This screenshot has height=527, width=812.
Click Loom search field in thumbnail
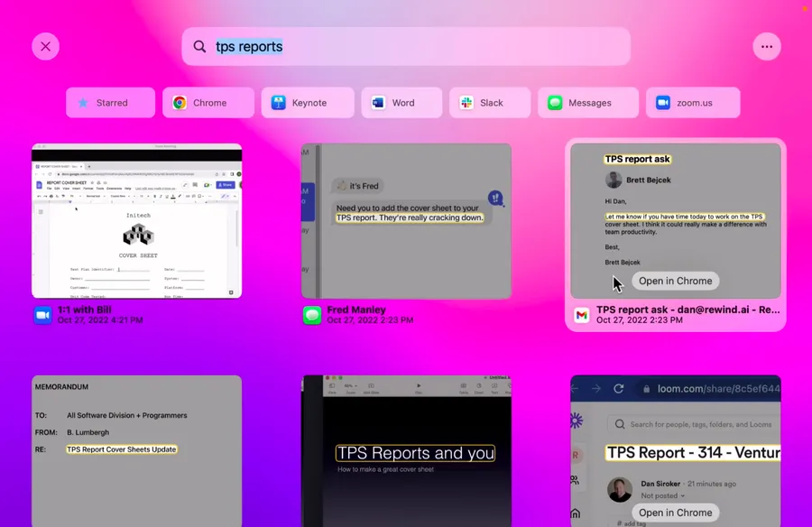click(x=695, y=424)
